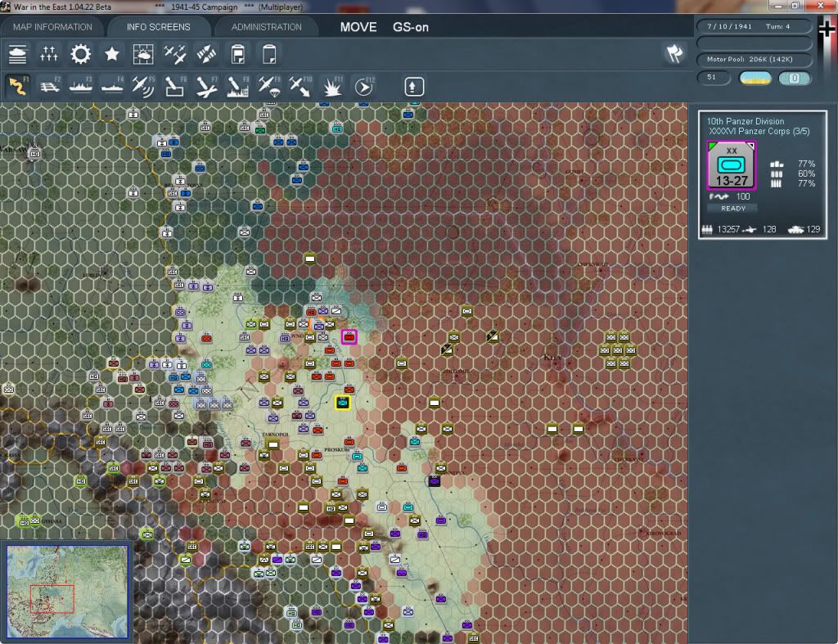This screenshot has width=838, height=644.
Task: Click the date and turn display
Action: [x=754, y=26]
